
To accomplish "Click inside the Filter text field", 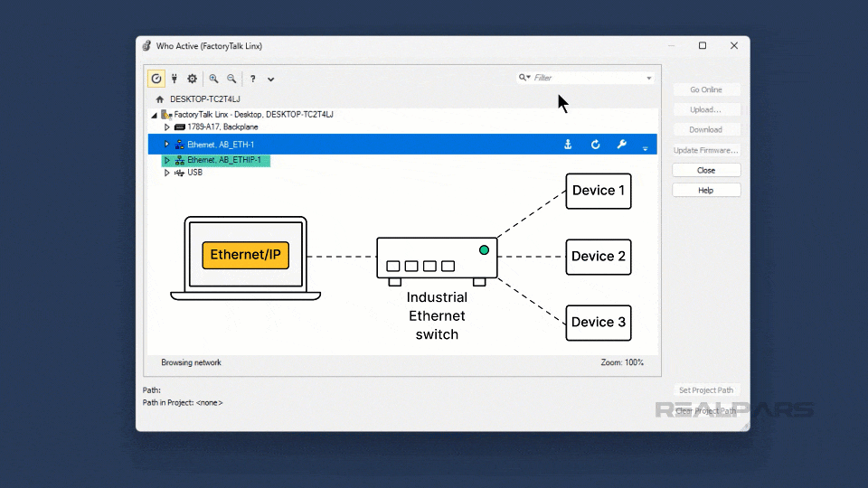I will click(x=588, y=78).
